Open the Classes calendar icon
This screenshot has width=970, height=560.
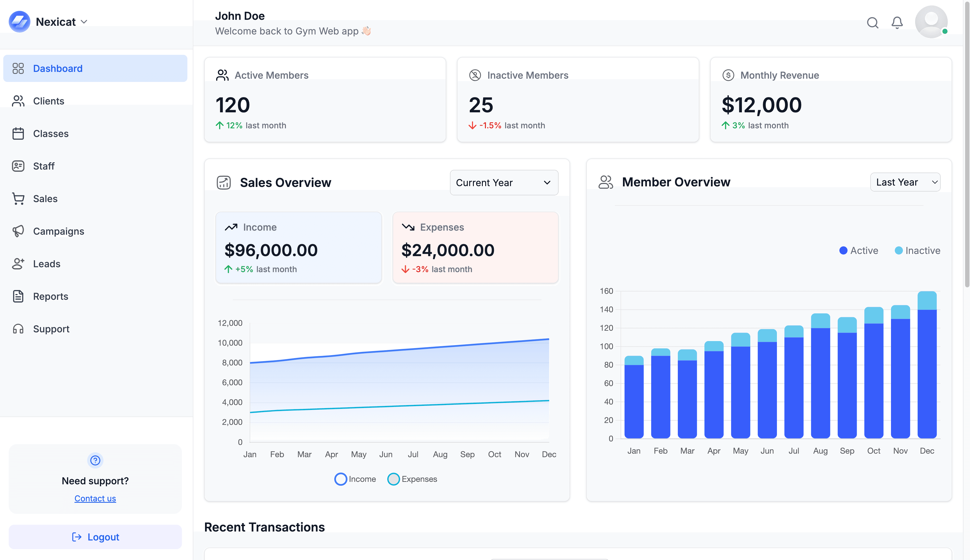point(18,133)
